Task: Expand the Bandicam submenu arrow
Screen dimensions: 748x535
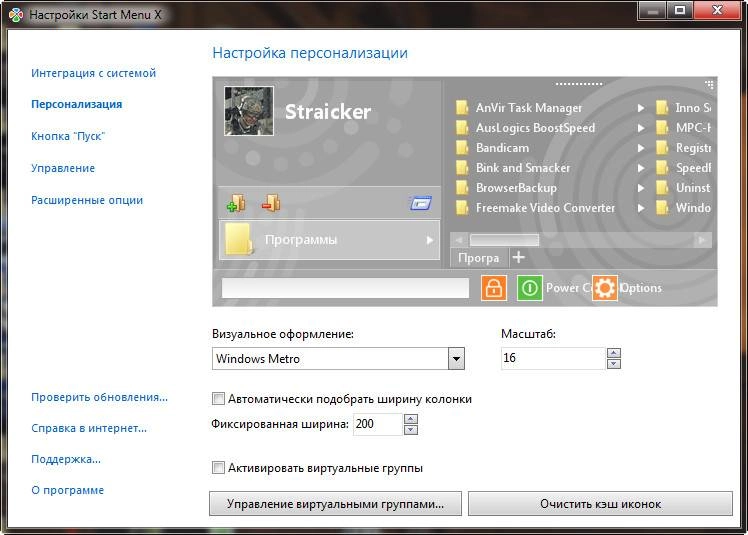Action: point(641,148)
